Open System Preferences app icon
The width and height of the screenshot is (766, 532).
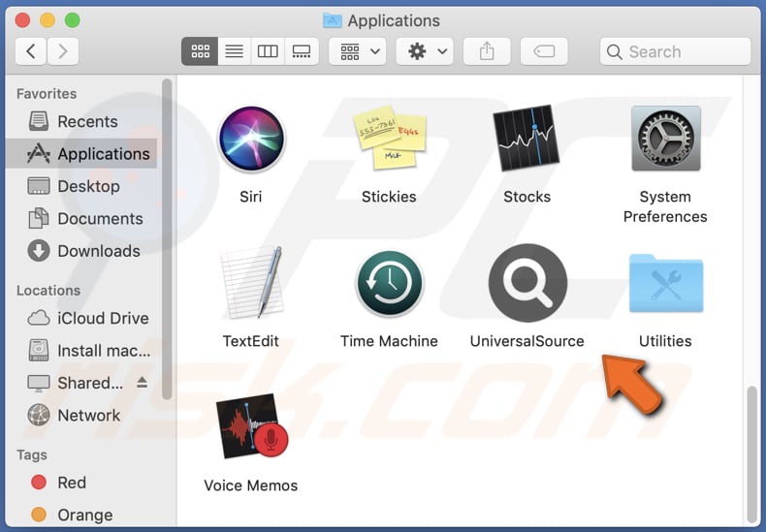coord(665,140)
